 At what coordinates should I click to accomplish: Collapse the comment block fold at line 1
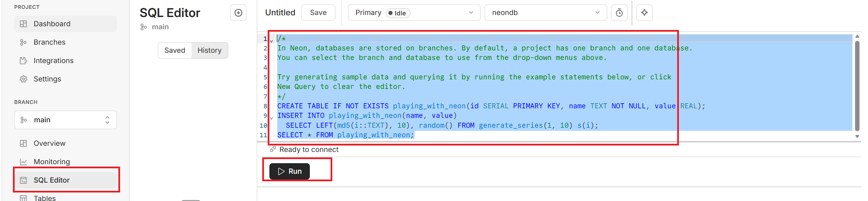(271, 41)
